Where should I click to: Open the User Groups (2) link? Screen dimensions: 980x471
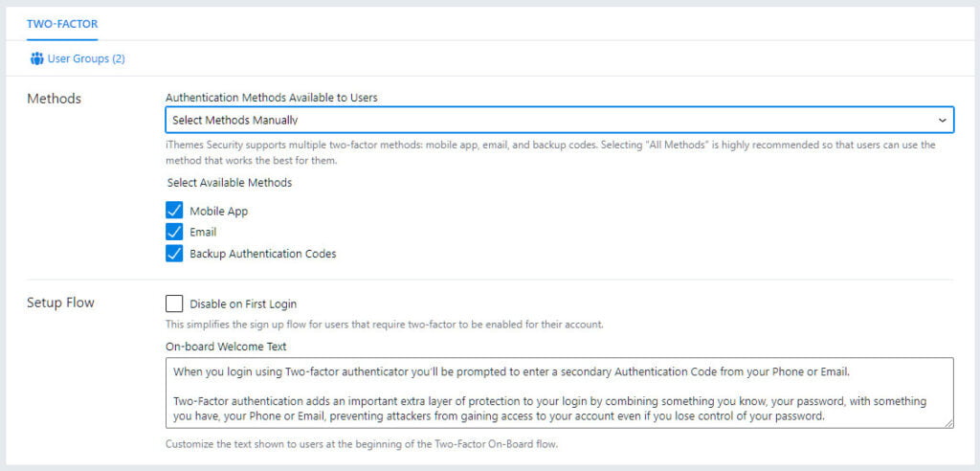(x=78, y=58)
